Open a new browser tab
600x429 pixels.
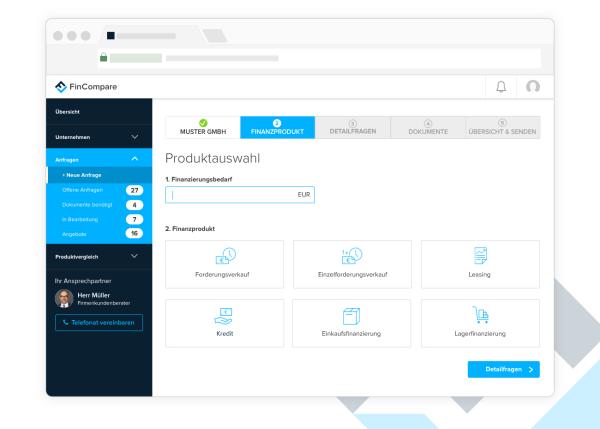[215, 36]
